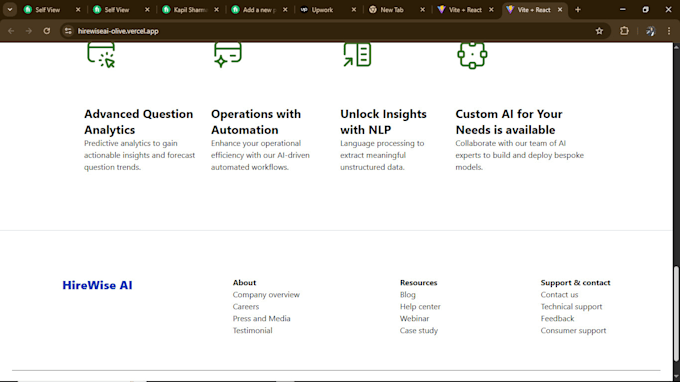Click the Resources footer heading

[x=418, y=283]
